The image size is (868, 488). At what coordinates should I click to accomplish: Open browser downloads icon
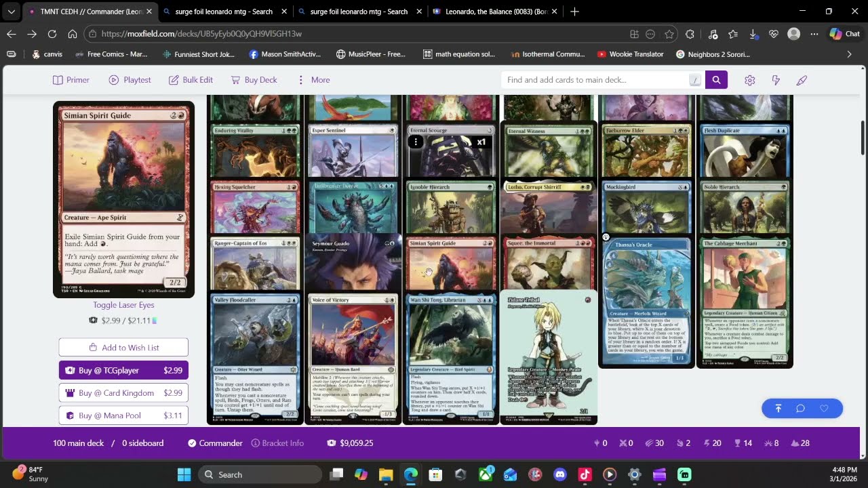(753, 34)
